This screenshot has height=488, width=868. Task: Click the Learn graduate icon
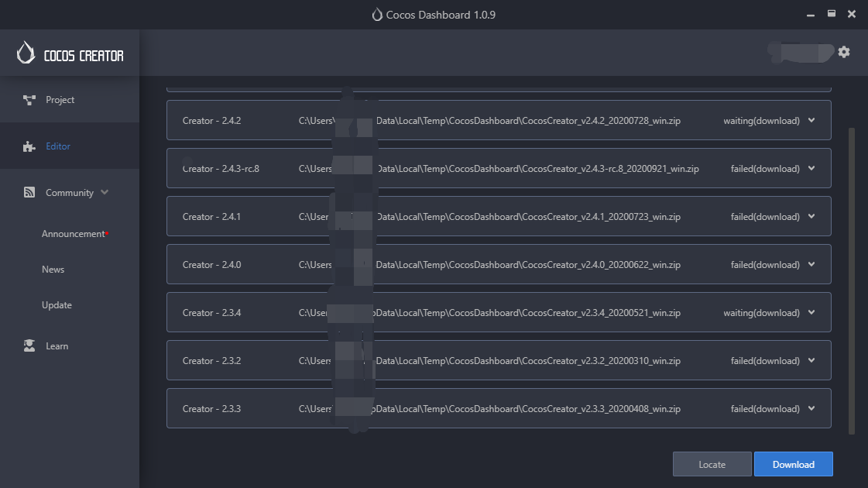(x=29, y=346)
